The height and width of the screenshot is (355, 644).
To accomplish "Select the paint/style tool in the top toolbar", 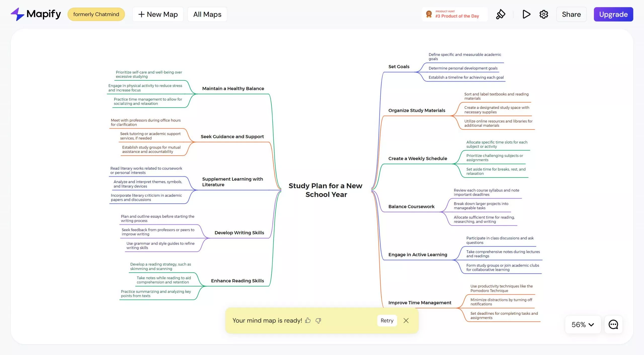I will tap(500, 14).
